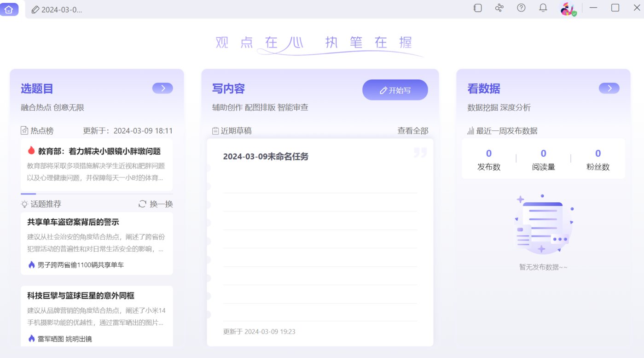Click the 近期草稿 clipboard icon
644x358 pixels.
pyautogui.click(x=215, y=131)
